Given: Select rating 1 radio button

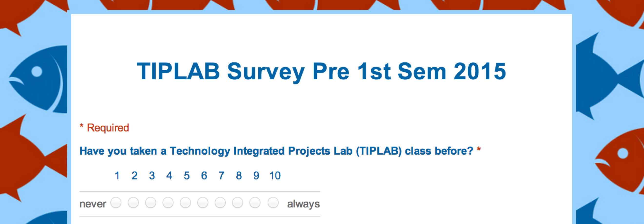Looking at the screenshot, I should pos(116,203).
